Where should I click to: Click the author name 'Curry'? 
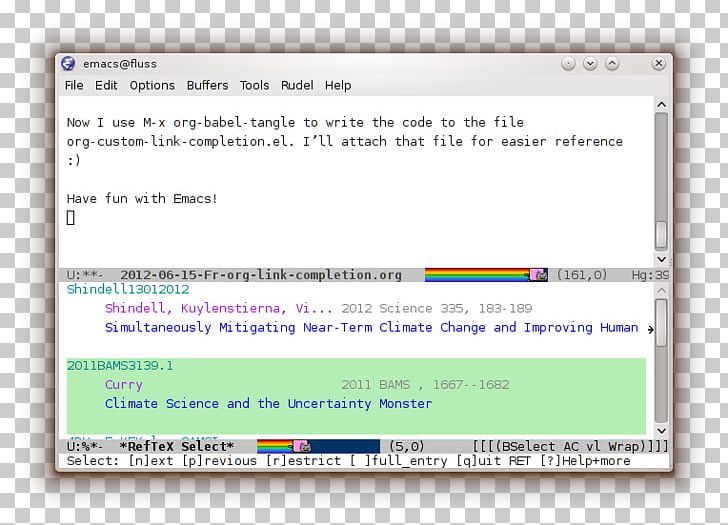pos(124,385)
